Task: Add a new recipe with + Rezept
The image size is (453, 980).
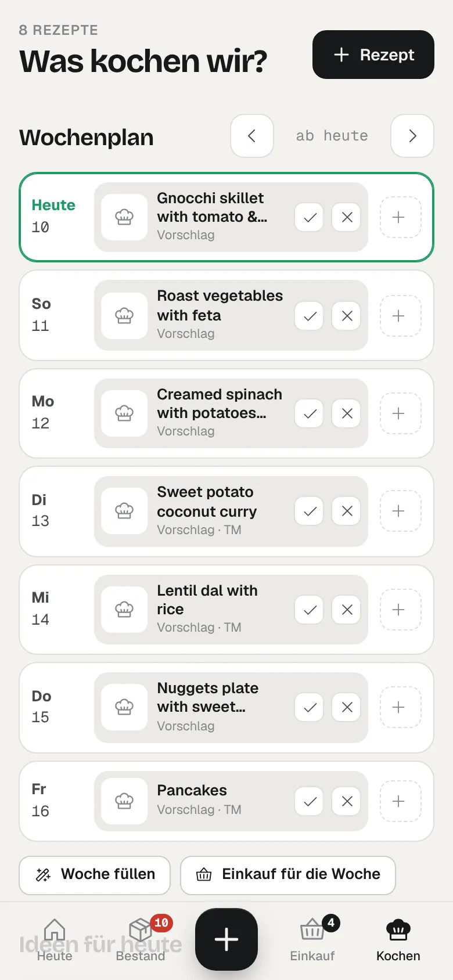Action: (x=373, y=55)
